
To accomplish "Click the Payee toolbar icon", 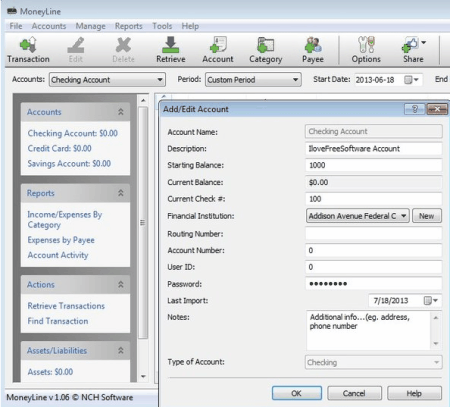I will (313, 45).
